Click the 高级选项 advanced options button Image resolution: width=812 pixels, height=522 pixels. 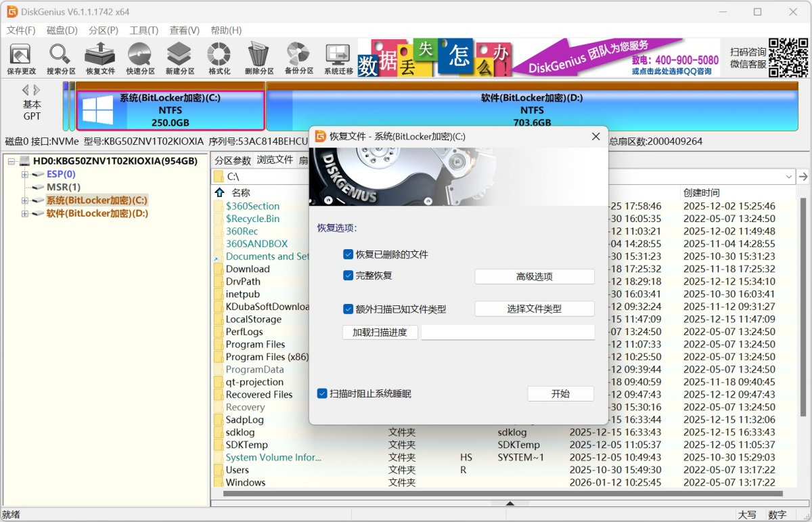(534, 276)
